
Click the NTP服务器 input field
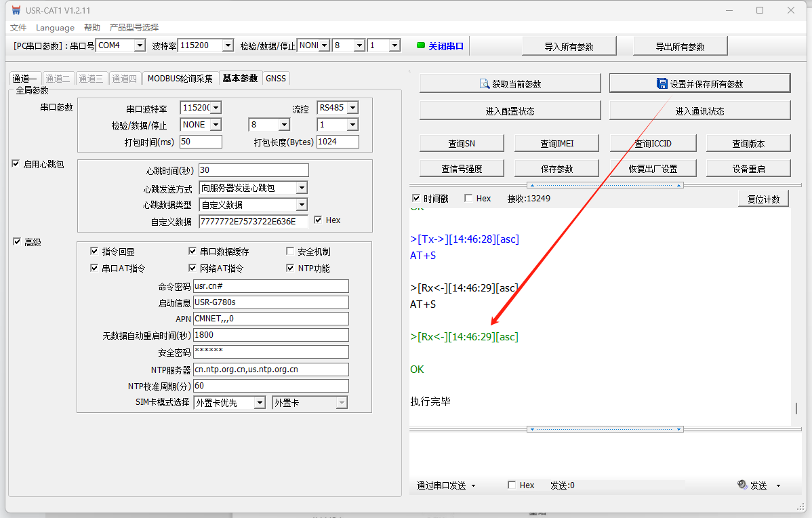pos(270,370)
